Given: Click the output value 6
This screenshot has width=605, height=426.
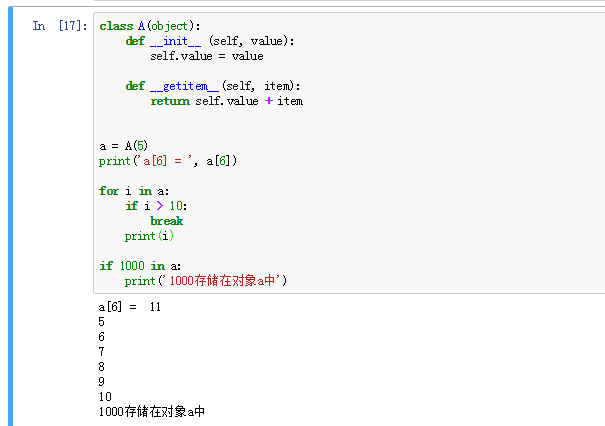Looking at the screenshot, I should 101,337.
